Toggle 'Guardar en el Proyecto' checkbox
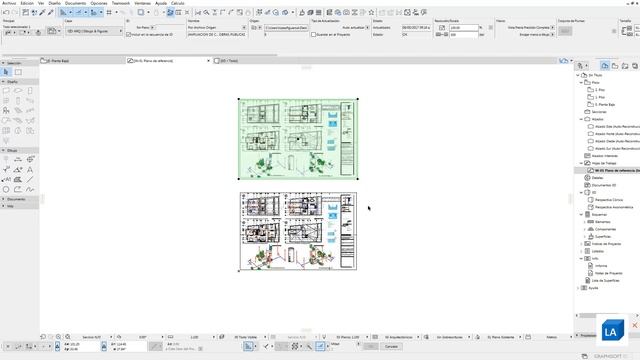The width and height of the screenshot is (640, 360). pyautogui.click(x=313, y=35)
